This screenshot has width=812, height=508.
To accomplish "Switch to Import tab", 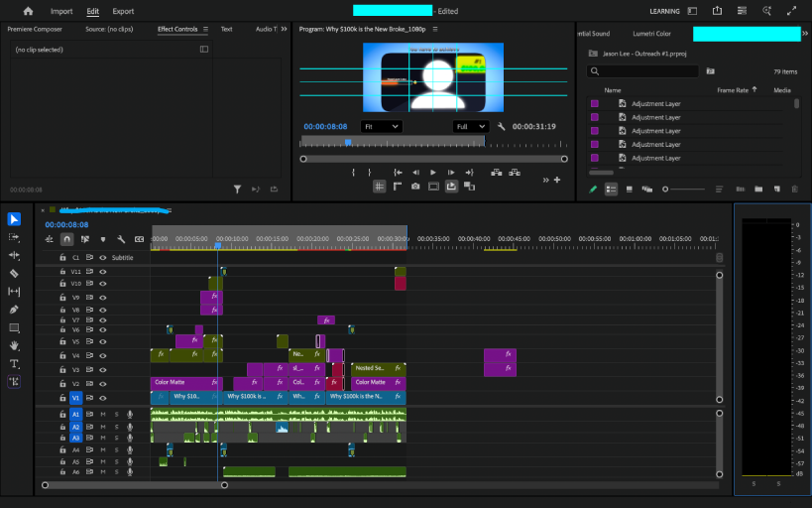I will click(61, 11).
